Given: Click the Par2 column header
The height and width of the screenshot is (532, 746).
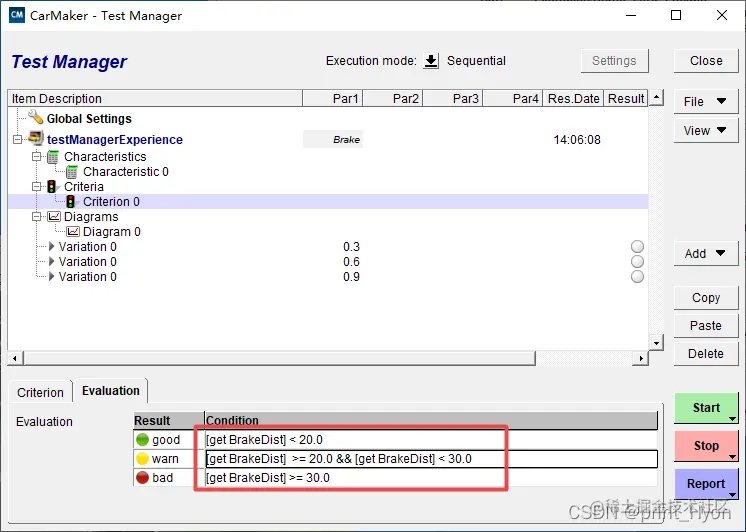Looking at the screenshot, I should click(x=393, y=99).
